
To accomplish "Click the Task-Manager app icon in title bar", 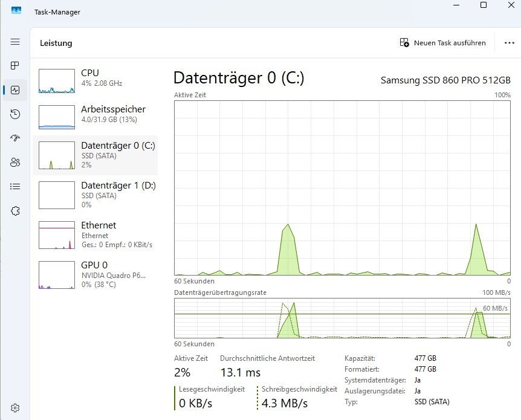I will point(16,10).
